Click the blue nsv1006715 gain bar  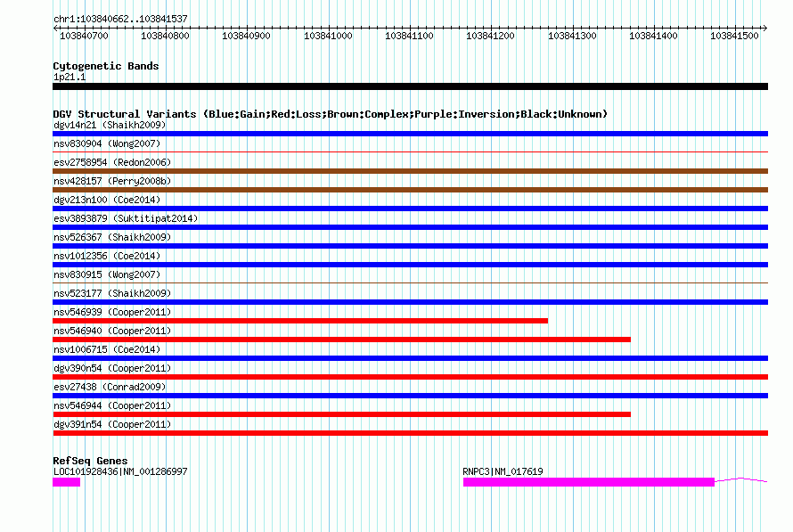coord(410,358)
